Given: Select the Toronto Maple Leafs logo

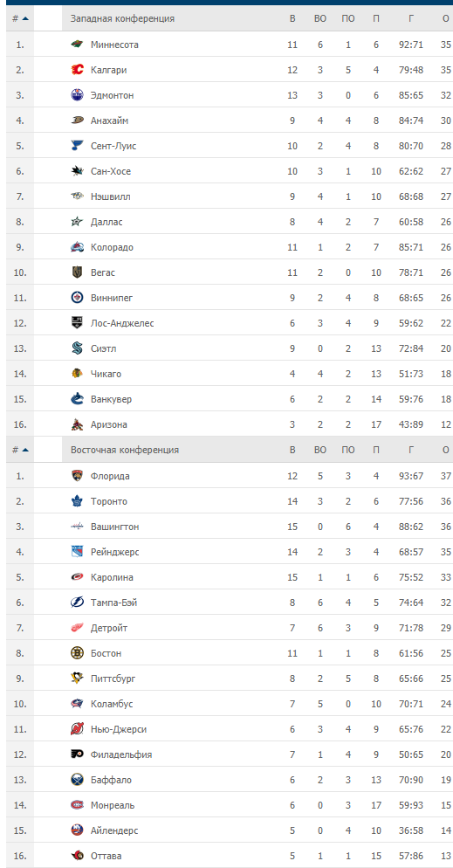Looking at the screenshot, I should click(77, 501).
